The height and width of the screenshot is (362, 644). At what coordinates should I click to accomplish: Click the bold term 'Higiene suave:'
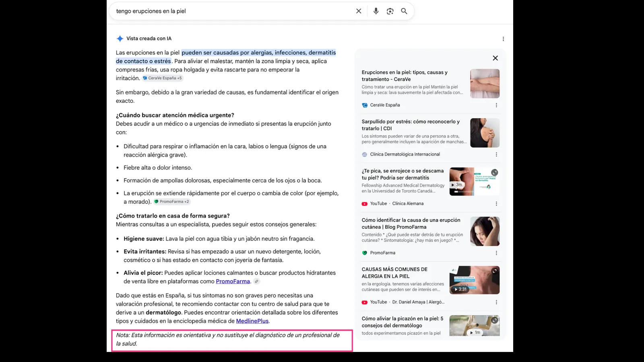click(144, 239)
